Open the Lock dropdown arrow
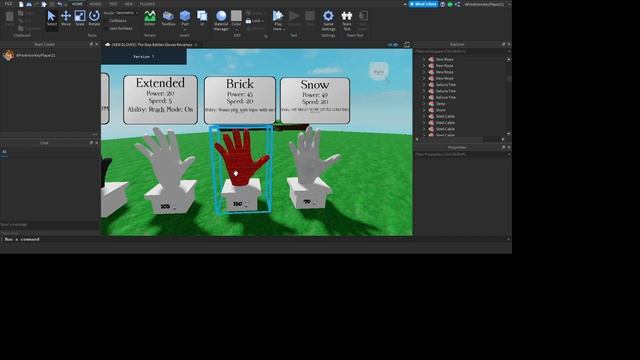 (x=262, y=21)
